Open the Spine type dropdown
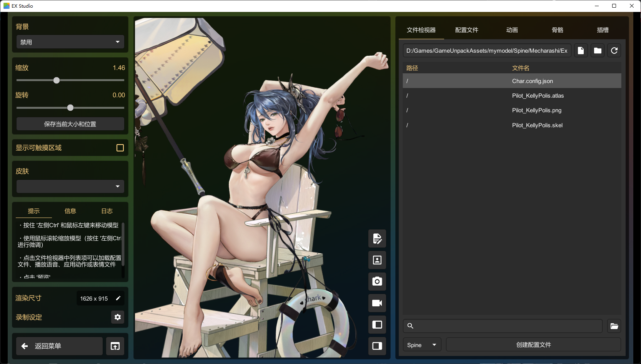 422,345
